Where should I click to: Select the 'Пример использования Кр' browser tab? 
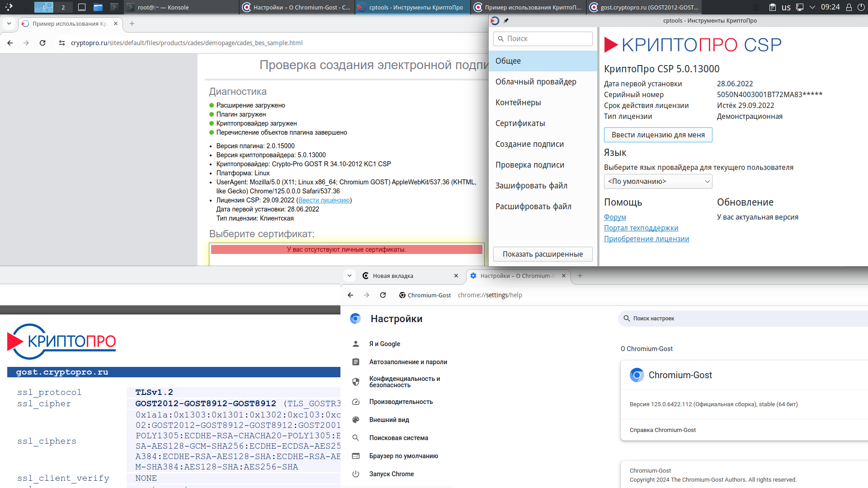pyautogui.click(x=70, y=23)
